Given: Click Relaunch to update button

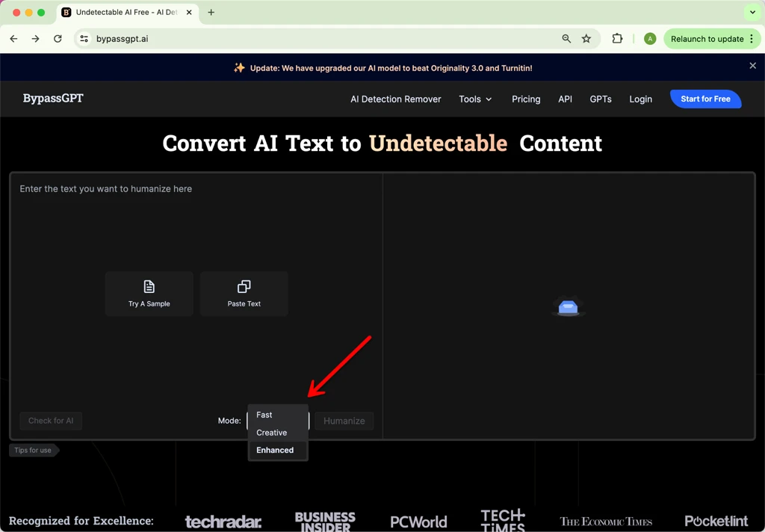Looking at the screenshot, I should [712, 39].
